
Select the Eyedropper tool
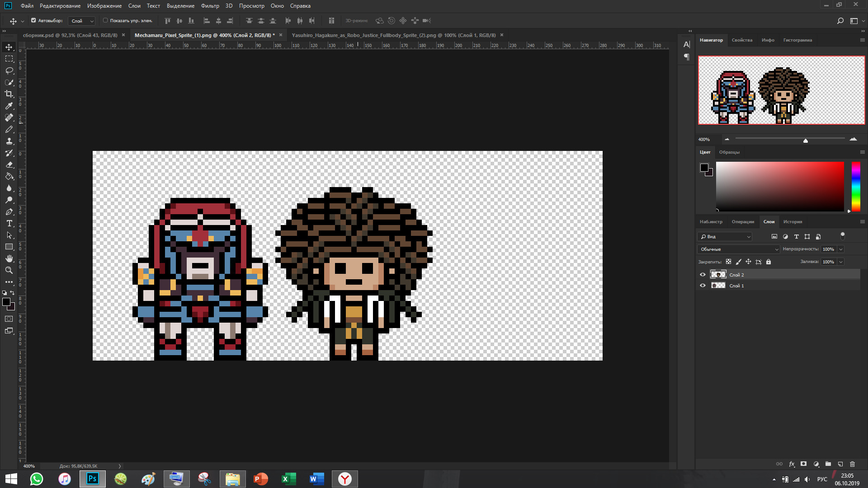coord(9,106)
